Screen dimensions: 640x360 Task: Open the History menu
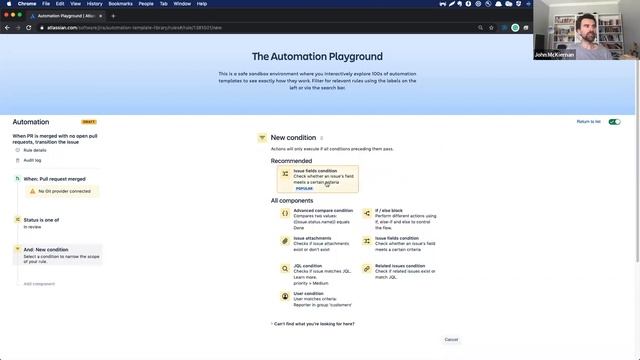click(94, 4)
